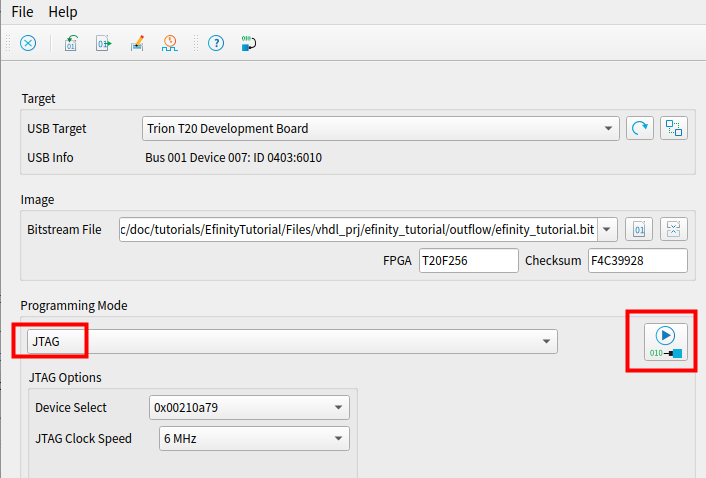Expand the Bitstream File path dropdown
Viewport: 706px width, 478px height.
pos(607,230)
